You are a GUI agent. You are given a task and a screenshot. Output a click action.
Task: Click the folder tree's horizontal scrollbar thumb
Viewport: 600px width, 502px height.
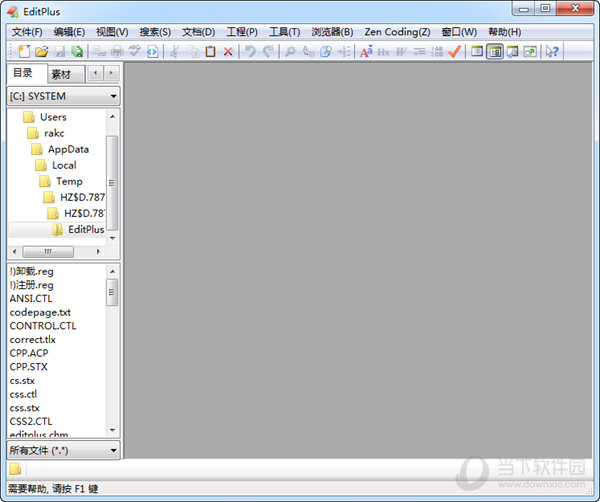point(48,251)
